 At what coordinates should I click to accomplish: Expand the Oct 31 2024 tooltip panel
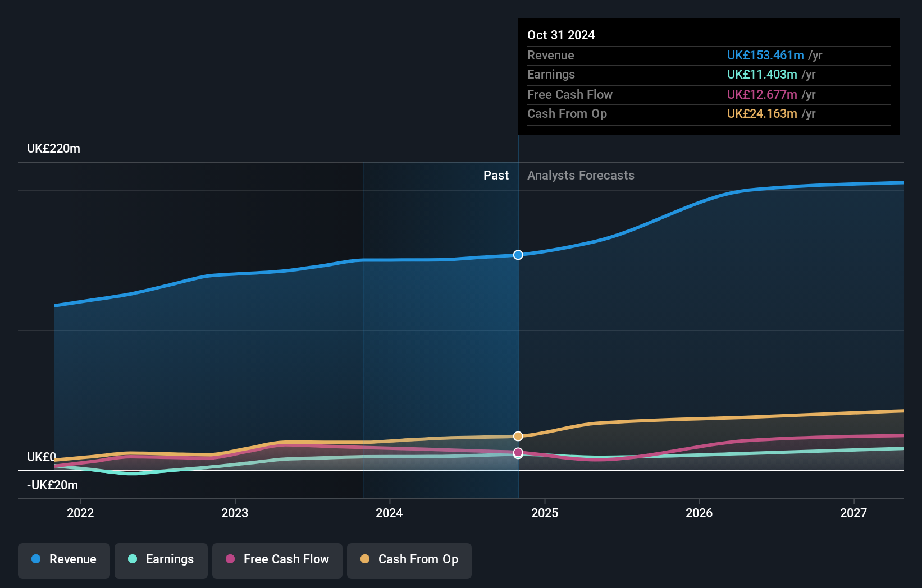709,76
